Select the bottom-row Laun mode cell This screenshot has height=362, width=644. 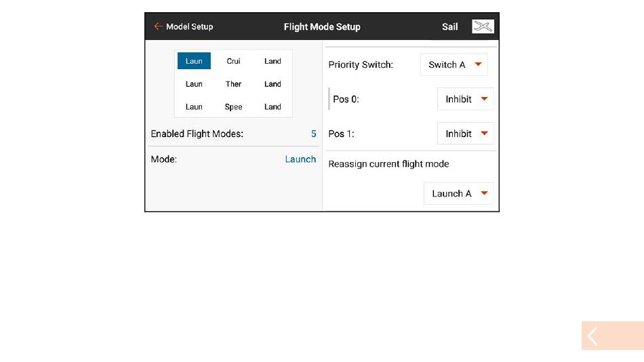[x=194, y=107]
